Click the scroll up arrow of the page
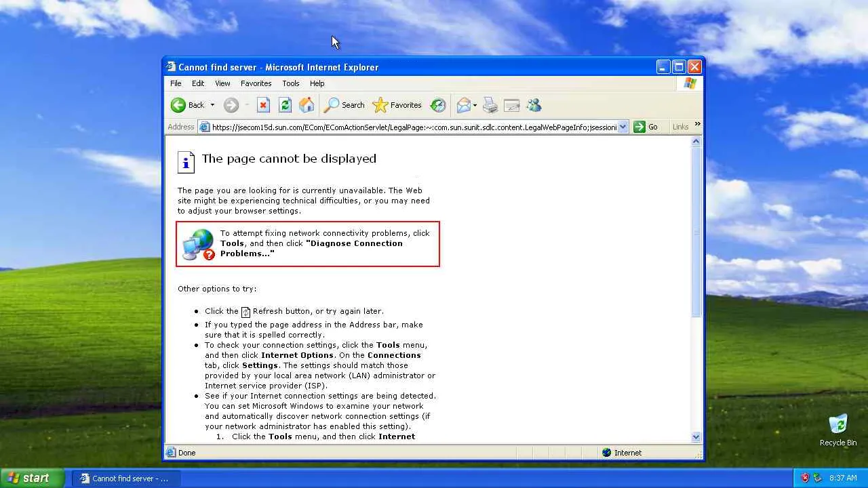 [x=696, y=142]
